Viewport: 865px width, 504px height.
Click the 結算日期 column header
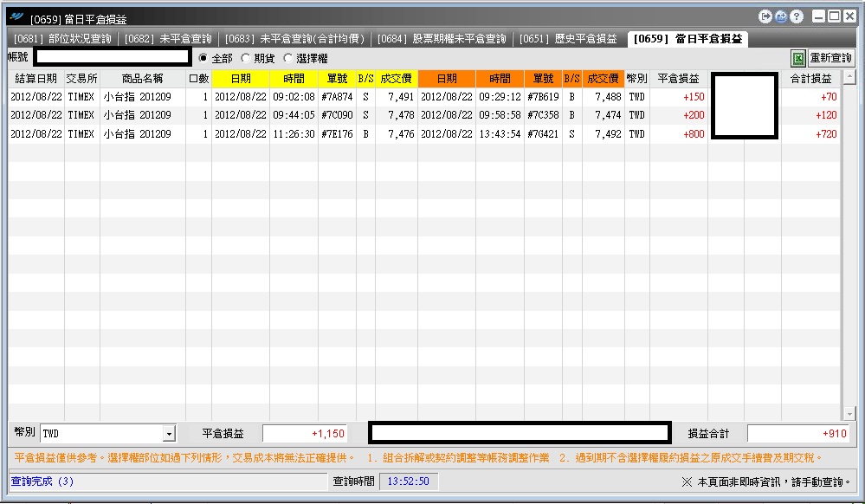[x=36, y=79]
